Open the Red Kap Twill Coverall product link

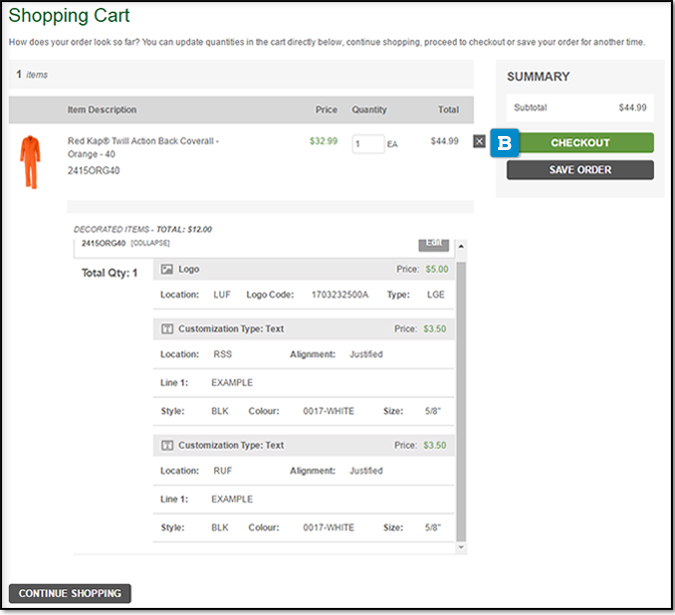[143, 141]
